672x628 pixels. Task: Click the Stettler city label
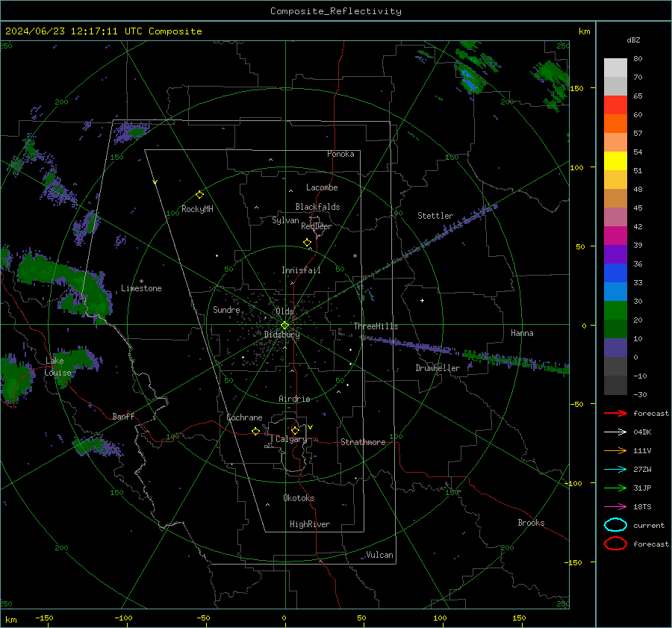[435, 216]
